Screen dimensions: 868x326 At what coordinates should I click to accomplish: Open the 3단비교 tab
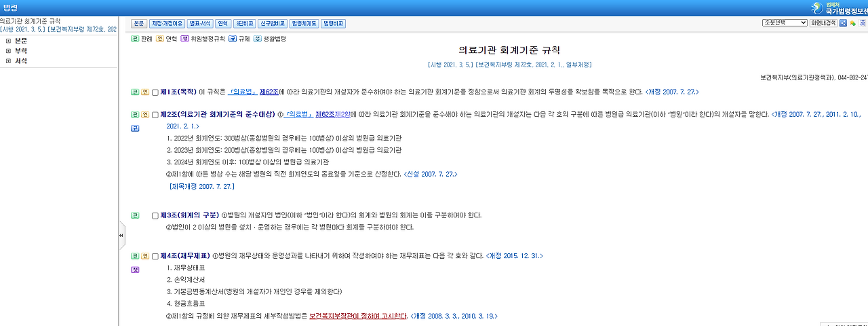click(244, 23)
